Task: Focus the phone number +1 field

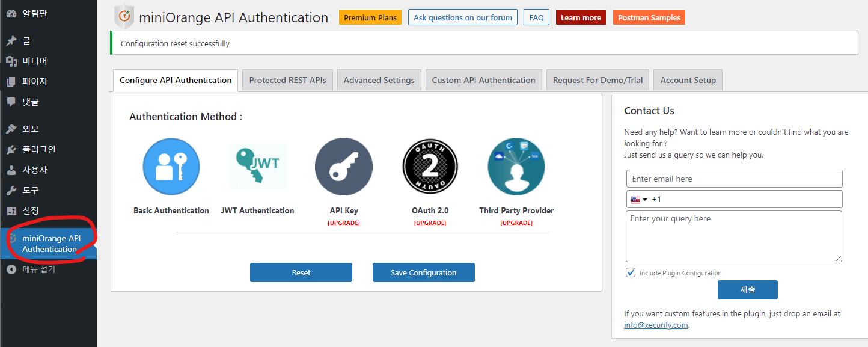Action: click(734, 199)
